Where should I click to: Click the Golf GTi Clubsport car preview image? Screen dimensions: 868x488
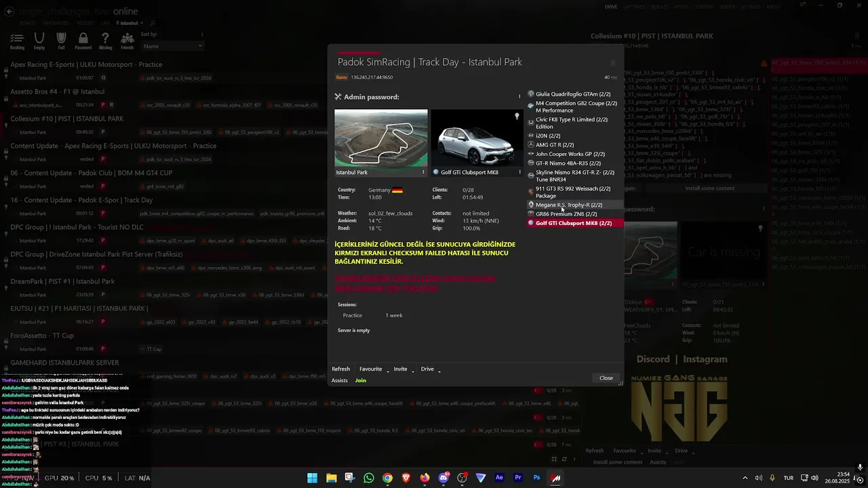coord(477,138)
